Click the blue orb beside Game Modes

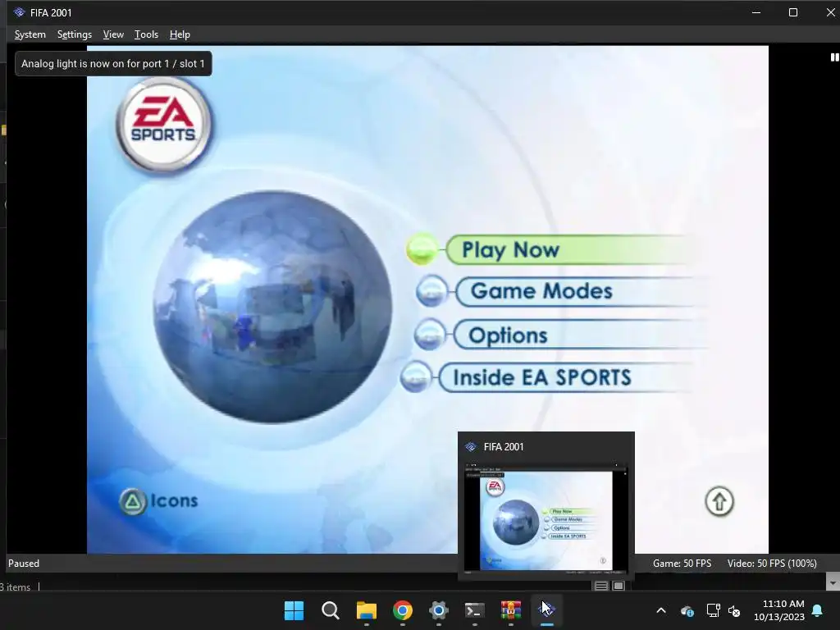431,291
